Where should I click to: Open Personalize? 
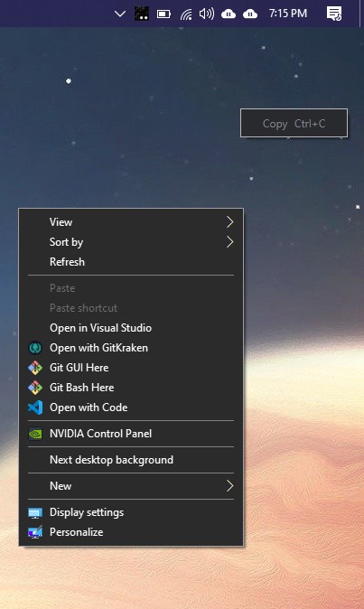point(131,532)
